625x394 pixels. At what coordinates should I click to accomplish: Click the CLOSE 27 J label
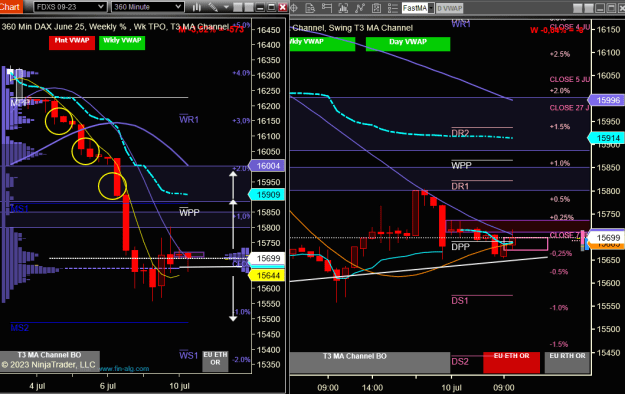(x=569, y=108)
